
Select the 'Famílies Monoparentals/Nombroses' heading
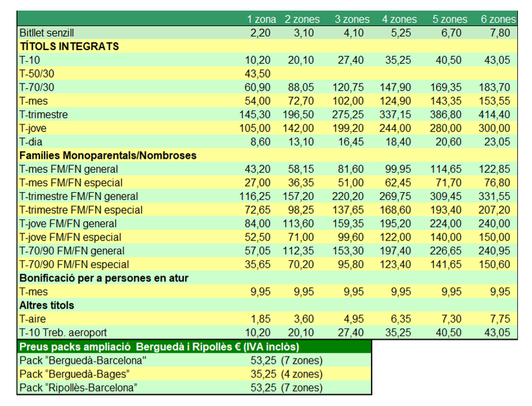pyautogui.click(x=107, y=156)
